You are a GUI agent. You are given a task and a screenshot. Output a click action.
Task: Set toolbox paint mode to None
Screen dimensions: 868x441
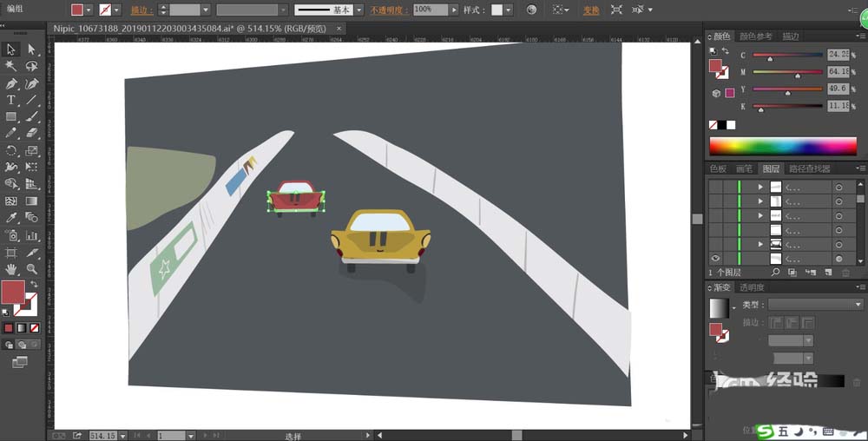(x=35, y=327)
